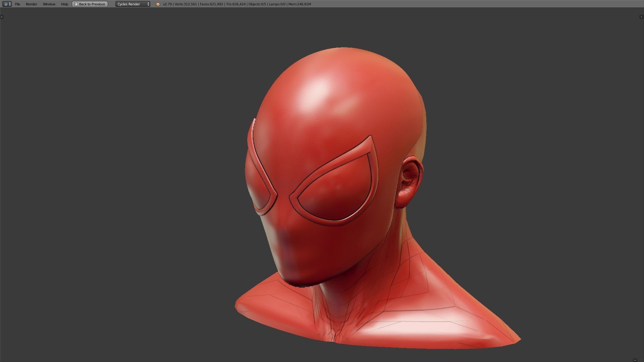Open the Cycles Render engine dropdown
The width and height of the screenshot is (644, 362).
coord(133,4)
